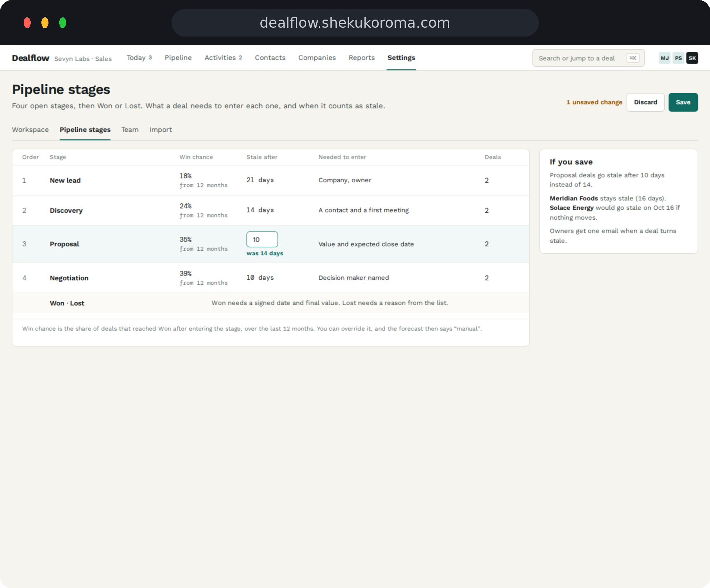The image size is (710, 588).
Task: Click the New lead stage name
Action: click(65, 180)
